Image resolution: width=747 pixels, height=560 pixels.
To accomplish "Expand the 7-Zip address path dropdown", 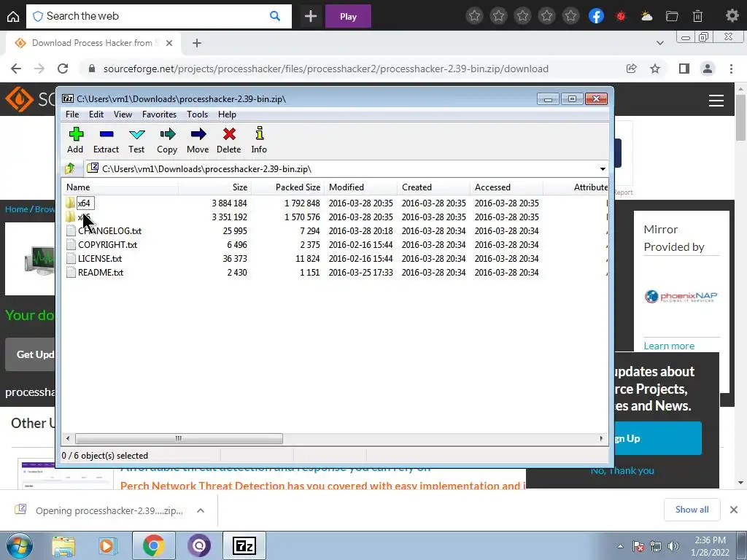I will [x=603, y=169].
